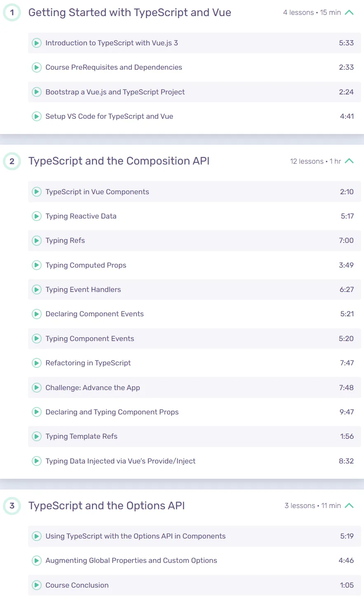364x600 pixels.
Task: Click the 1:05 duration of Course Conclusion
Action: point(347,585)
